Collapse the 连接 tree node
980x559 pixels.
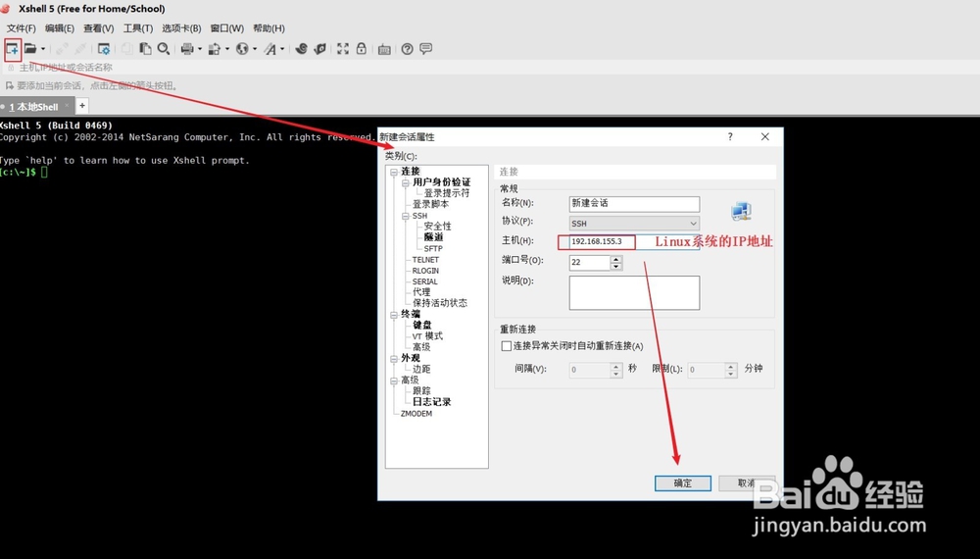[x=394, y=172]
